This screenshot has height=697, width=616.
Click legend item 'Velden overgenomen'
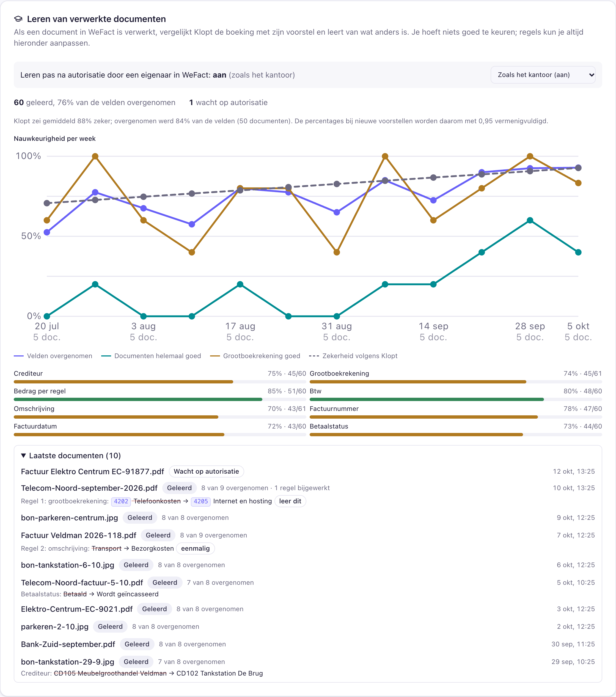(x=53, y=356)
